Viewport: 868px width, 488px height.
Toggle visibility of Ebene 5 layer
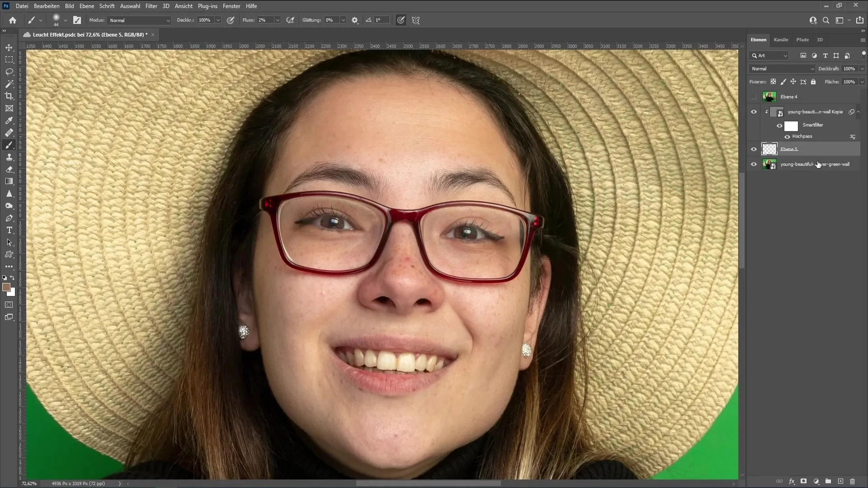[754, 148]
